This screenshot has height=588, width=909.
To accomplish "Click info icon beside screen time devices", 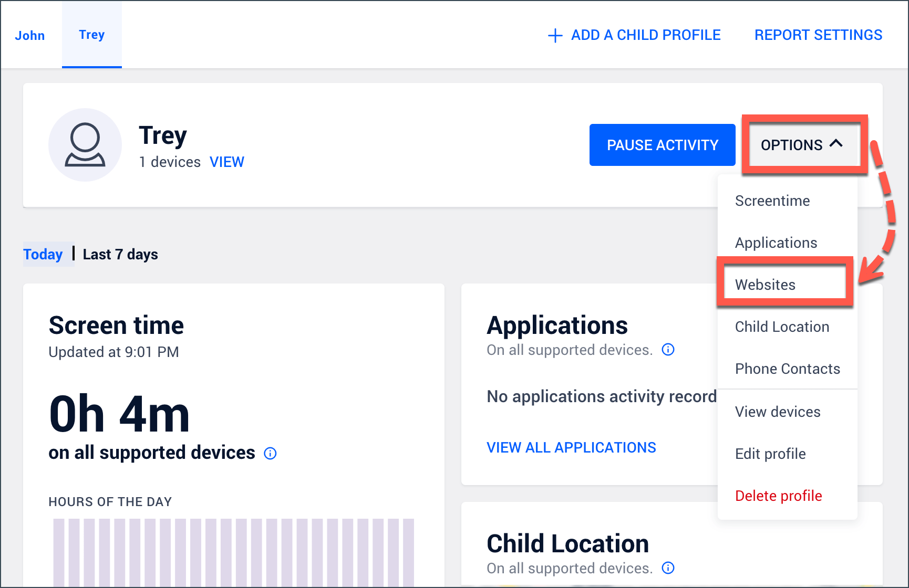I will pos(270,454).
